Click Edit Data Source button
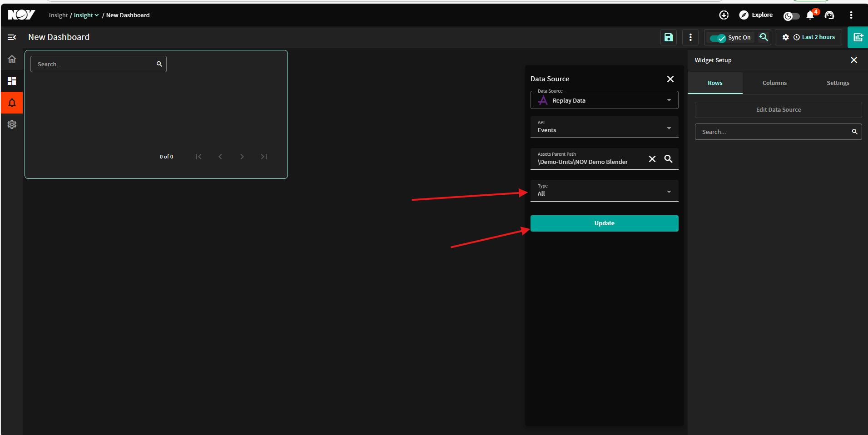Screen dimensions: 868x435 pyautogui.click(x=779, y=110)
